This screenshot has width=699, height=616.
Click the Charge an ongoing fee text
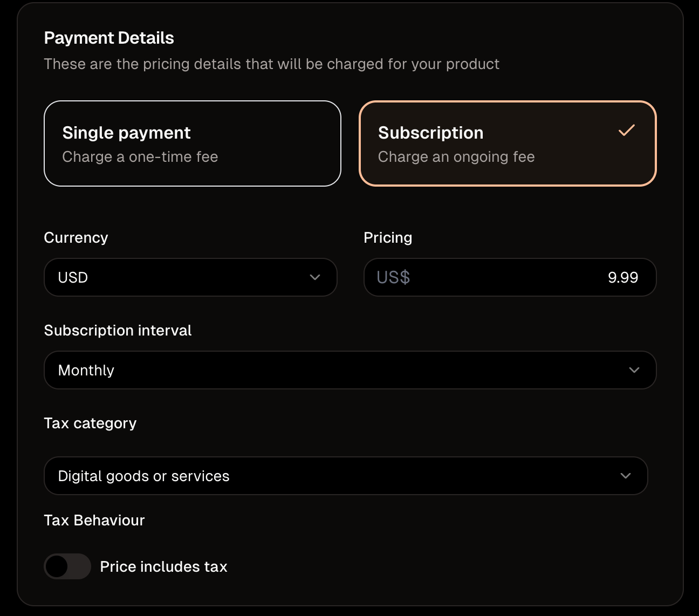456,156
